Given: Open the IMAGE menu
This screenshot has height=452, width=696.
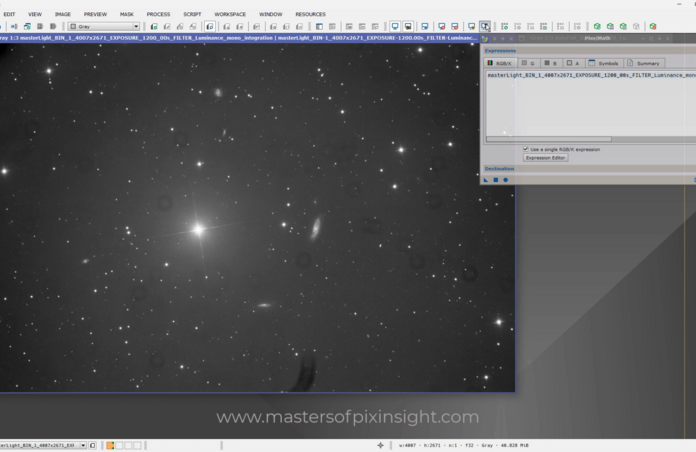Looking at the screenshot, I should pos(63,14).
